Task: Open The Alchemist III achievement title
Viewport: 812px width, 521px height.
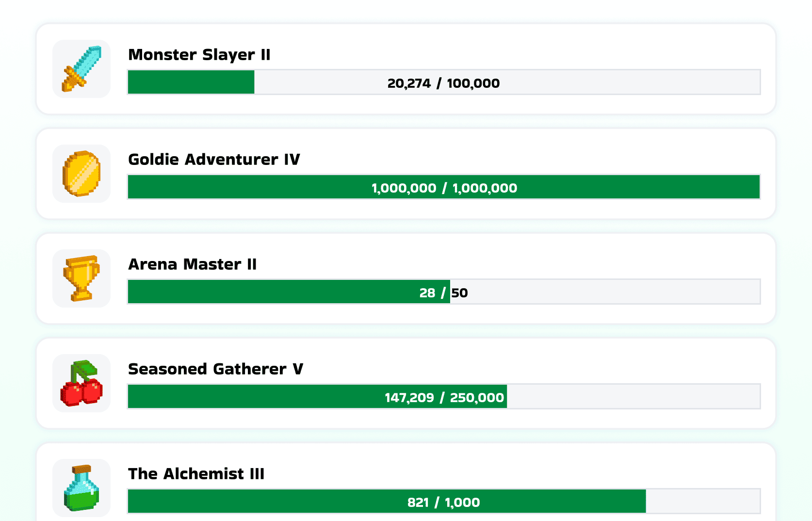Action: [x=195, y=474]
